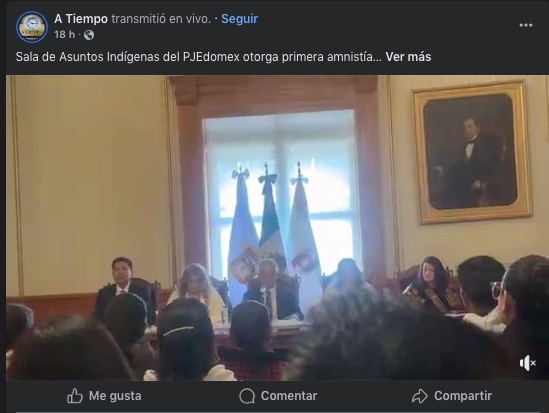Click the globe public visibility icon
Screen dimensions: 549x413
pyautogui.click(x=89, y=35)
